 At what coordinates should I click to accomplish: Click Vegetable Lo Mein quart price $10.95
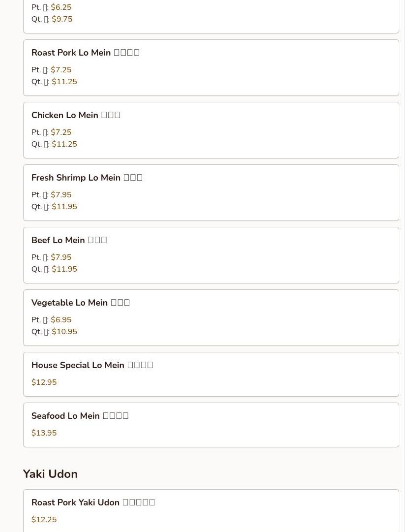64,332
